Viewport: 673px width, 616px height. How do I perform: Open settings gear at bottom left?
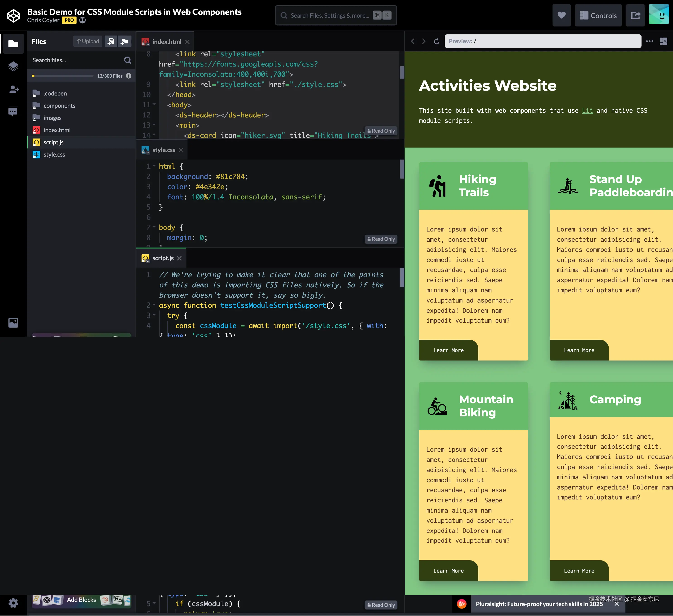coord(13,603)
